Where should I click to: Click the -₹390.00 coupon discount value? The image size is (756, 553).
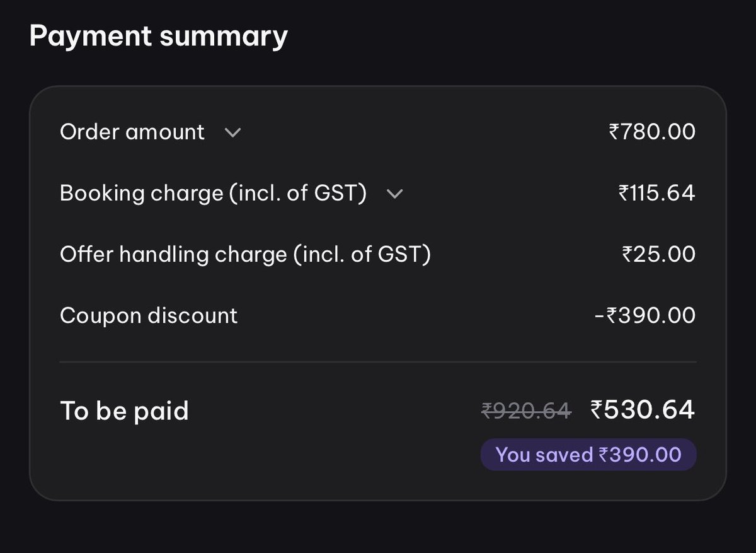645,315
